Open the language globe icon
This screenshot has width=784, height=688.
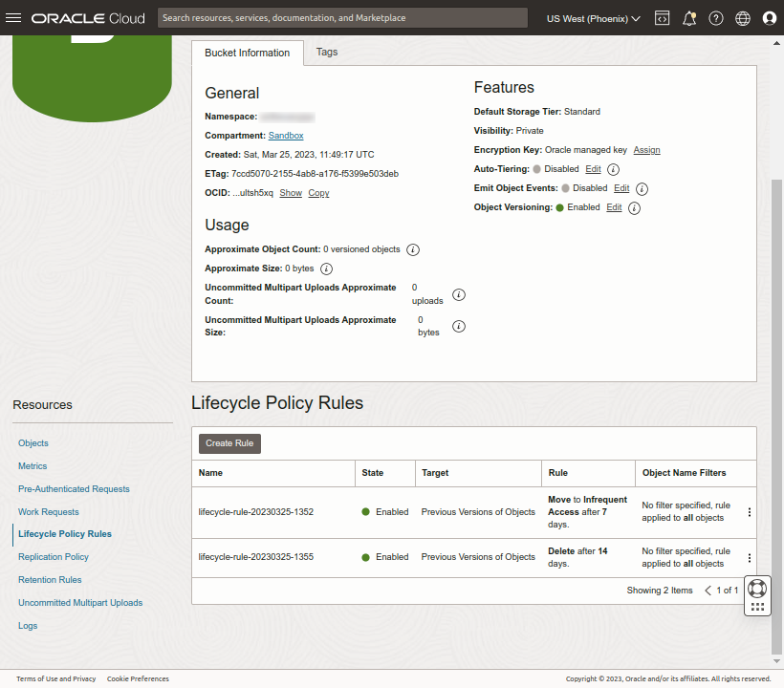742,17
